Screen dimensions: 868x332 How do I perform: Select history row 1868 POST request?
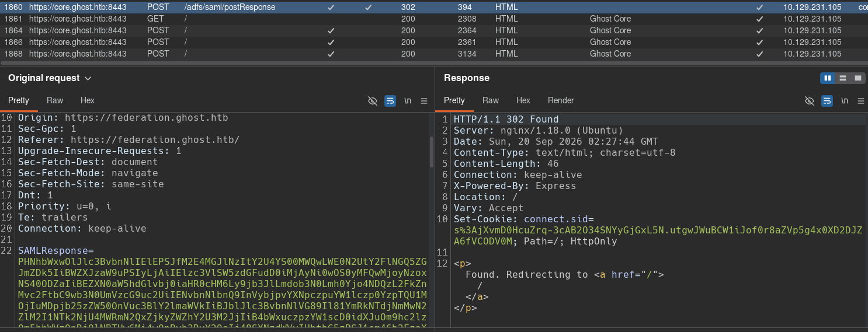tap(434, 54)
